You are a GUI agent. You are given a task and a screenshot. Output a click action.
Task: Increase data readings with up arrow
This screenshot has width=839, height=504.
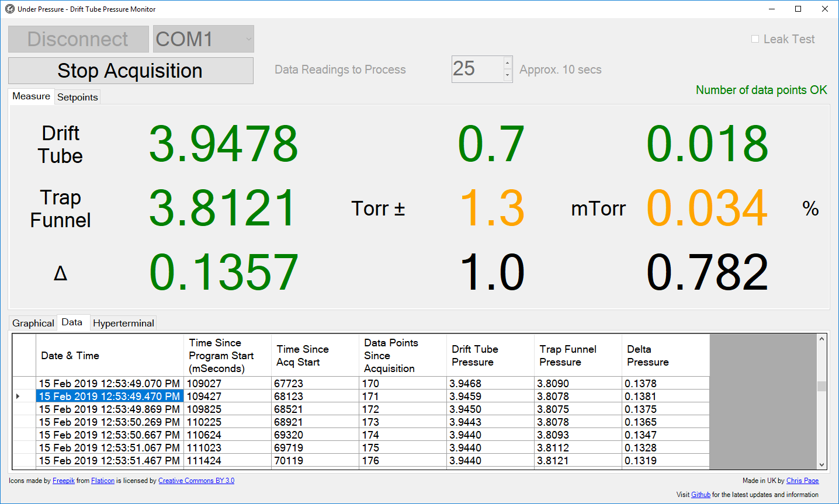coord(508,63)
